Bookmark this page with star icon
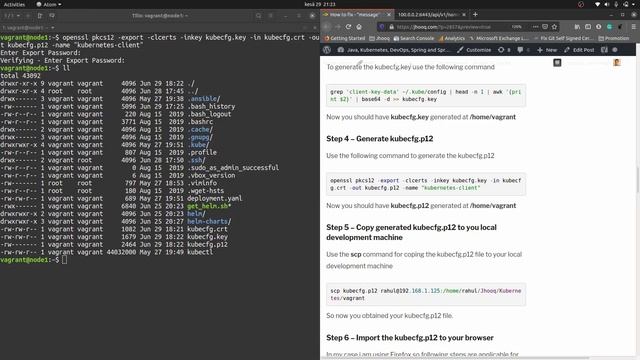The image size is (640, 360). coord(554,27)
